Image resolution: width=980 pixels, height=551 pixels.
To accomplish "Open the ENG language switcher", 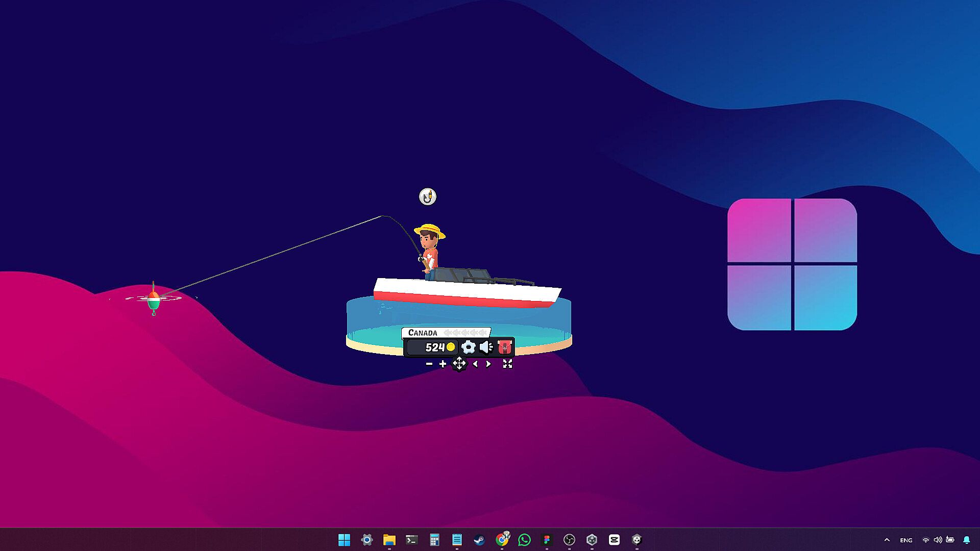I will (x=906, y=540).
